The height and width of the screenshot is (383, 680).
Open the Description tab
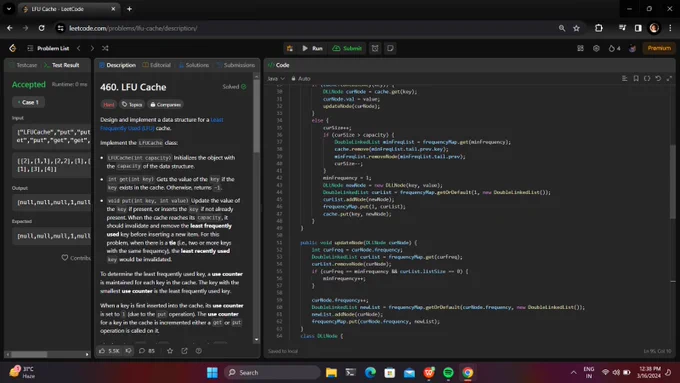click(118, 65)
